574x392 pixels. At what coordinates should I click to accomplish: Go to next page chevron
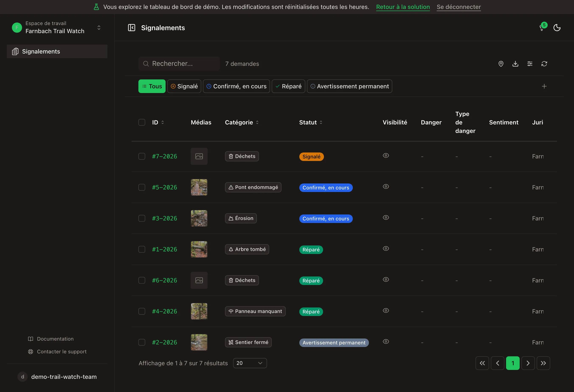[528, 363]
